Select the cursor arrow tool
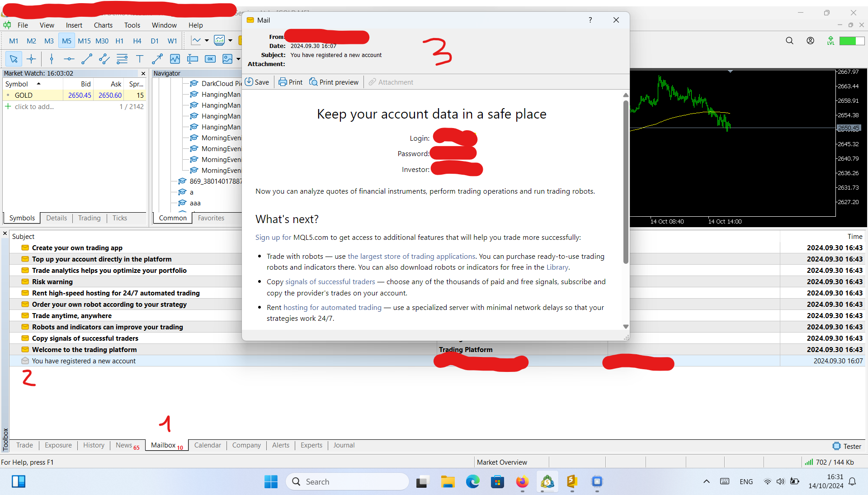 point(14,59)
